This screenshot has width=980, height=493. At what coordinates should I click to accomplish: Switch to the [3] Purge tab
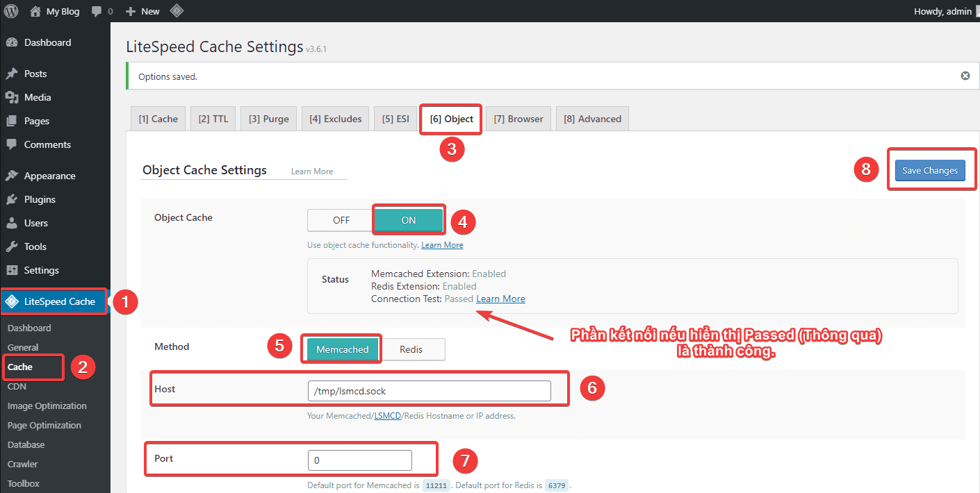click(268, 119)
